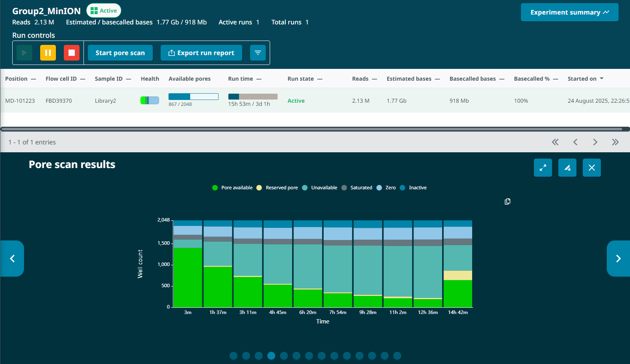630x364 pixels.
Task: Close the Pore scan results panel
Action: pyautogui.click(x=591, y=168)
